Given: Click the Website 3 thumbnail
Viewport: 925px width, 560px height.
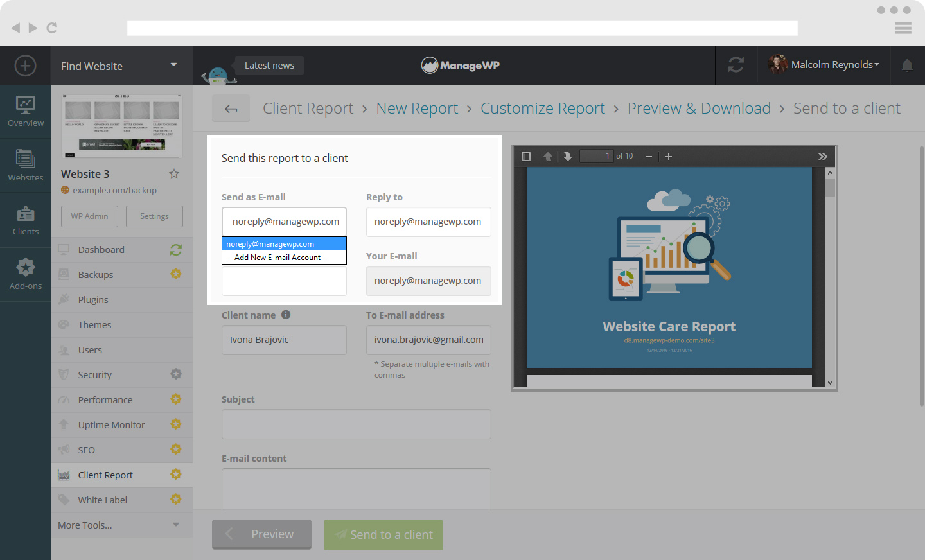Looking at the screenshot, I should [121, 126].
